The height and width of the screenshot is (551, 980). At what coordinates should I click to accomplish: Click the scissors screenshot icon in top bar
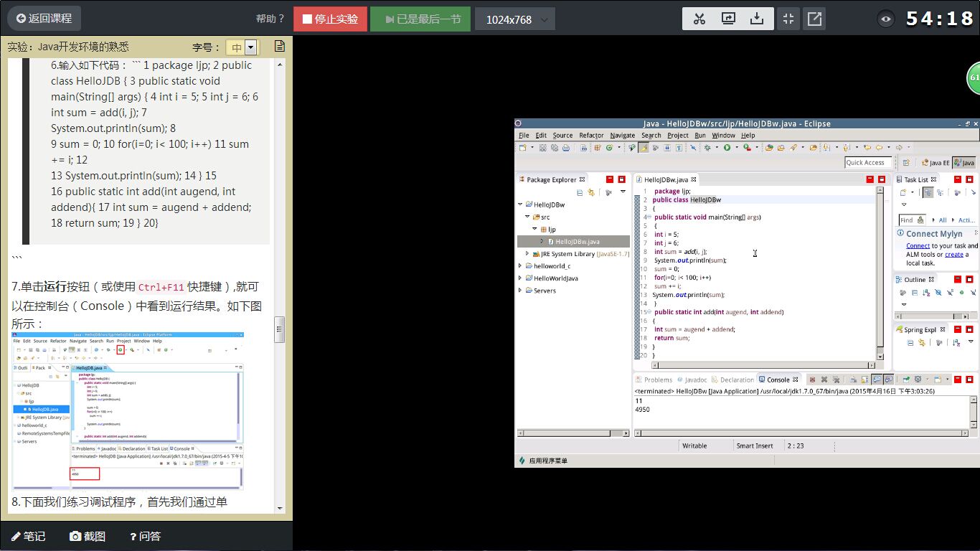click(699, 19)
